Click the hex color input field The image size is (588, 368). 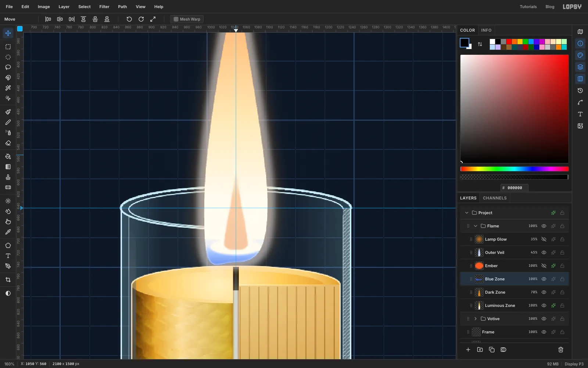pos(514,188)
